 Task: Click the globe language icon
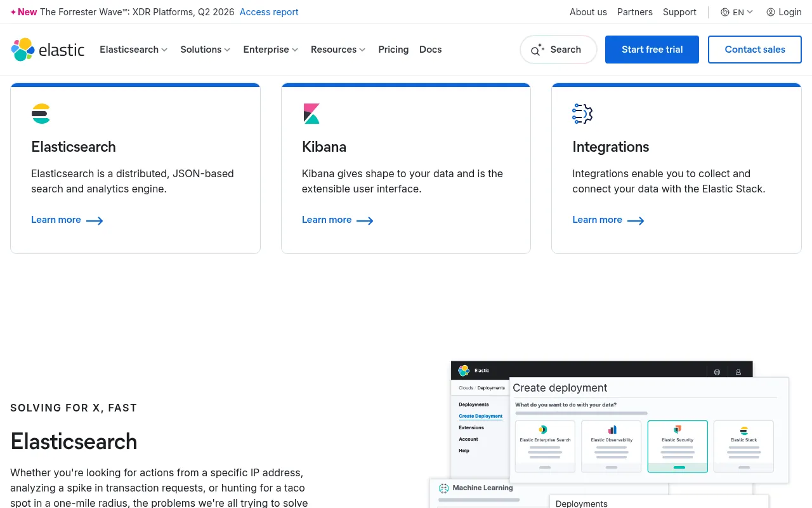coord(725,12)
